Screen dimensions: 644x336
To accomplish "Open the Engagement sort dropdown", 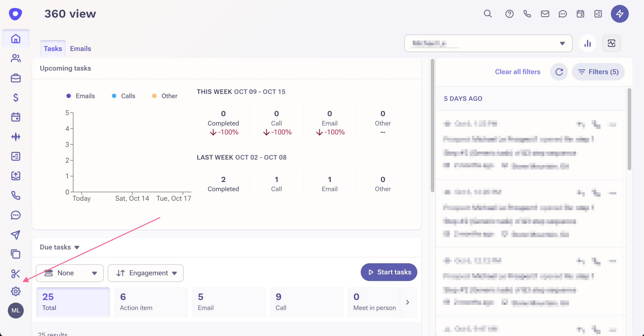I will (146, 273).
